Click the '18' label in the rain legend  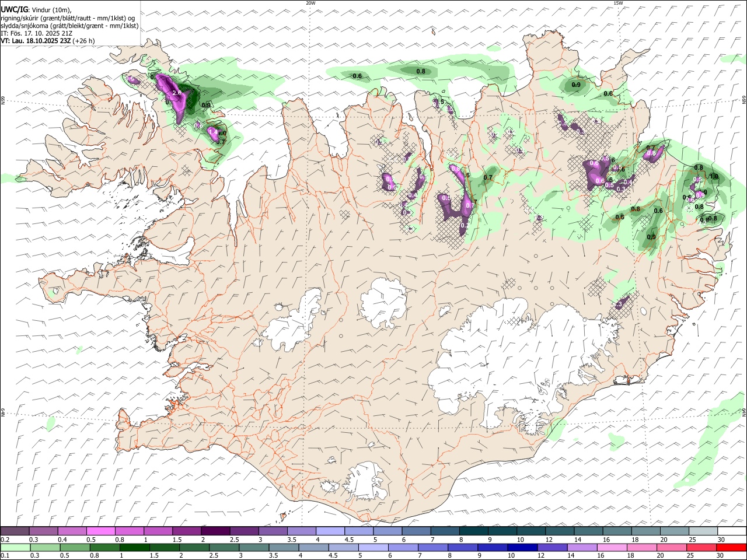pyautogui.click(x=630, y=555)
